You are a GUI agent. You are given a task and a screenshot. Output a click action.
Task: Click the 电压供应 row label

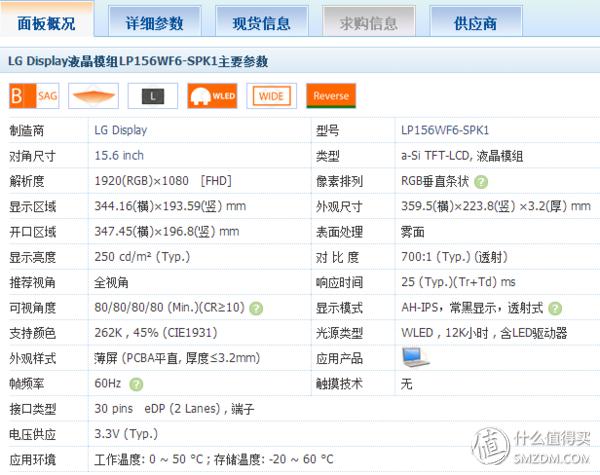tap(33, 434)
